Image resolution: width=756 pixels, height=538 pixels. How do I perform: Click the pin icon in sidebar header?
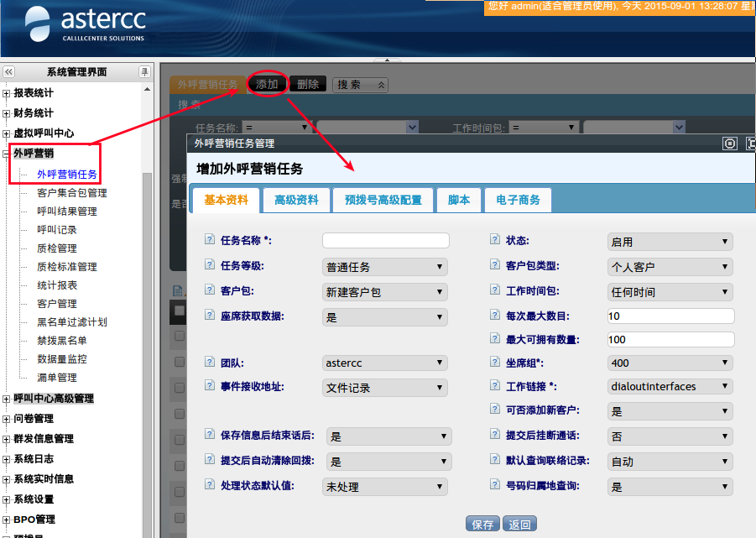click(144, 72)
